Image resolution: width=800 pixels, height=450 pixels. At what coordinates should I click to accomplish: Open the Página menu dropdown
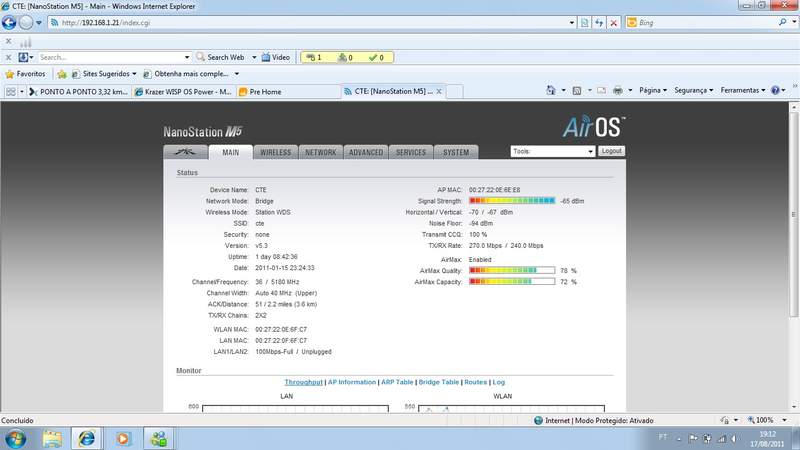point(653,90)
